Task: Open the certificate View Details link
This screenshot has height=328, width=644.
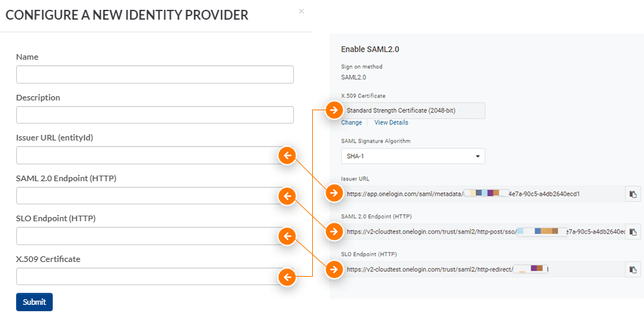Action: (x=391, y=123)
